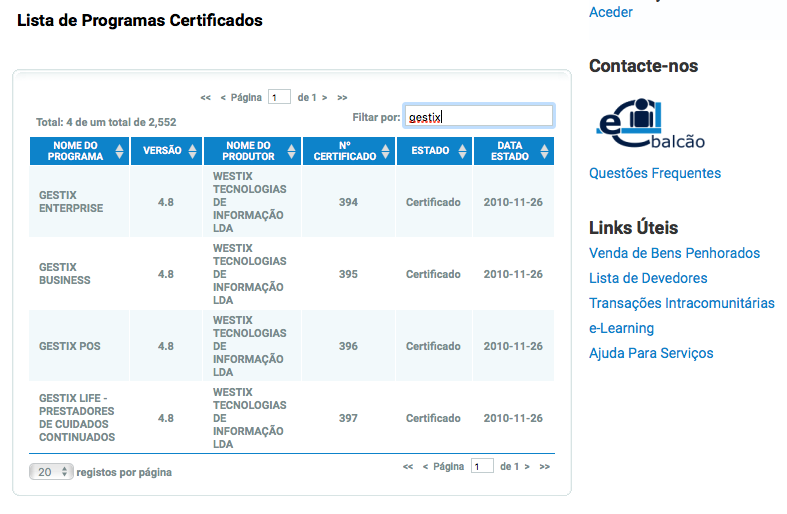787x514 pixels.
Task: Click the Nº Certificado header label
Action: click(x=345, y=151)
